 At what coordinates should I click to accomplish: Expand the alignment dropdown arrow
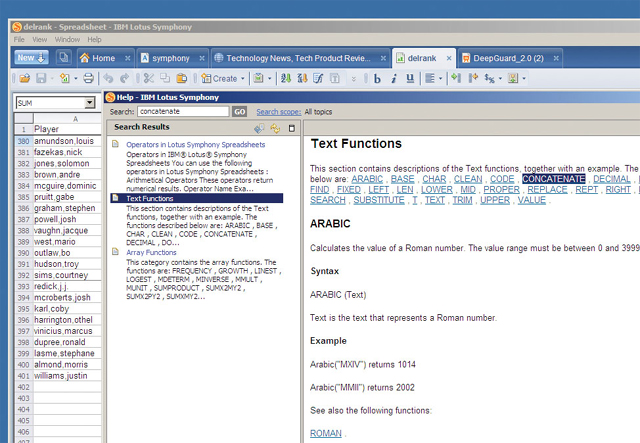(440, 78)
